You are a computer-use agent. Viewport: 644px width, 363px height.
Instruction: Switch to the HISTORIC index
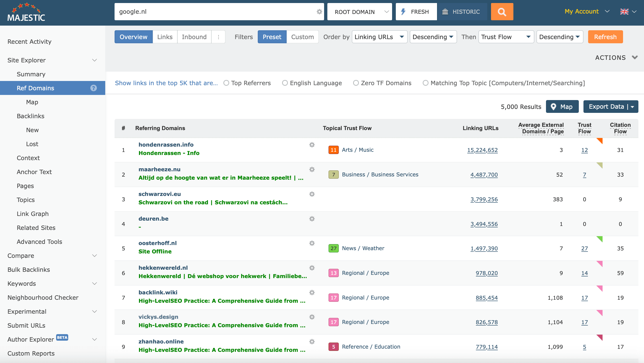pyautogui.click(x=462, y=11)
